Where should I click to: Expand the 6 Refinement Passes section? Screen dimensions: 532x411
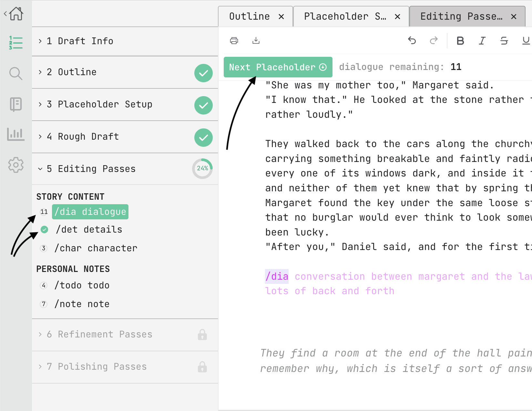[125, 335]
